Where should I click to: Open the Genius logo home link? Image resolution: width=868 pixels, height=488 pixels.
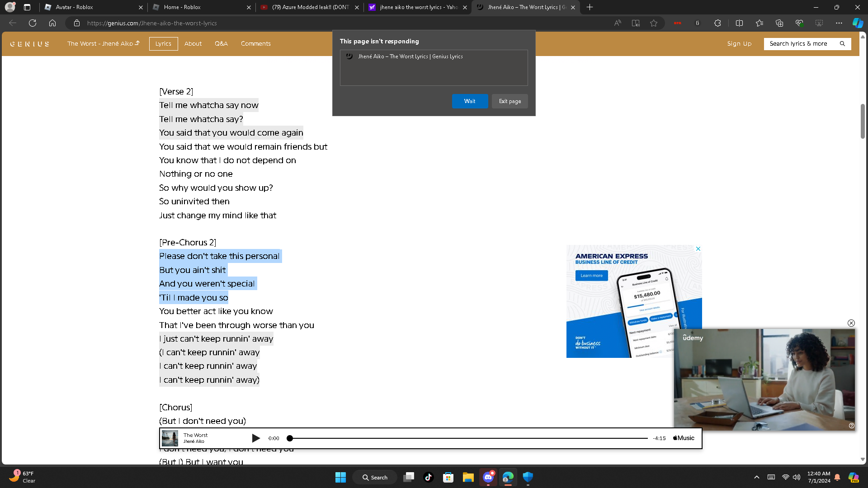(x=30, y=44)
